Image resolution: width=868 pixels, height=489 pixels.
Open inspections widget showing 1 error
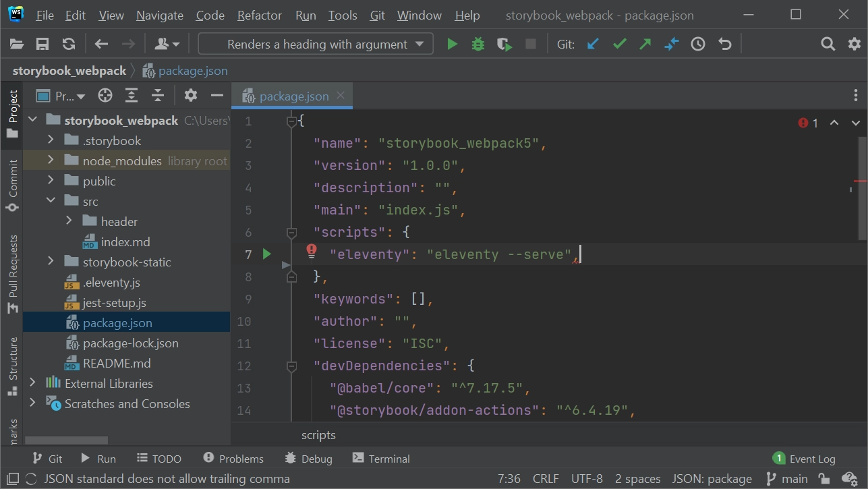pyautogui.click(x=808, y=123)
